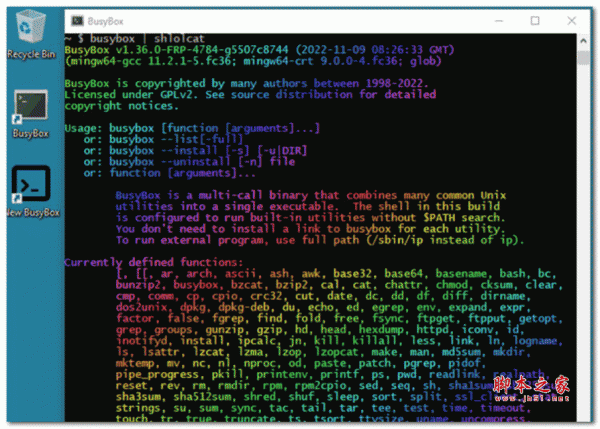Screen dimensions: 600x429
Task: Click the 'strings' function name
Action: point(138,408)
